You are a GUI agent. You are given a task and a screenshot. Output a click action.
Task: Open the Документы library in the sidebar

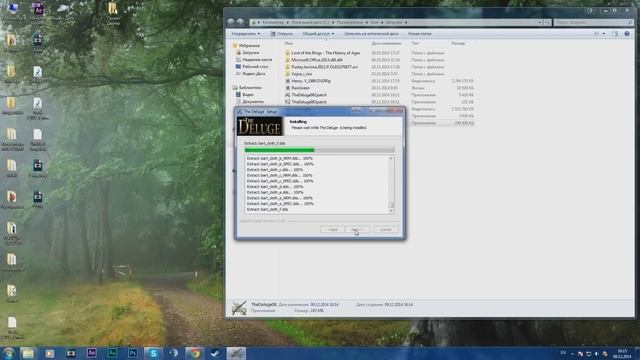coord(253,101)
